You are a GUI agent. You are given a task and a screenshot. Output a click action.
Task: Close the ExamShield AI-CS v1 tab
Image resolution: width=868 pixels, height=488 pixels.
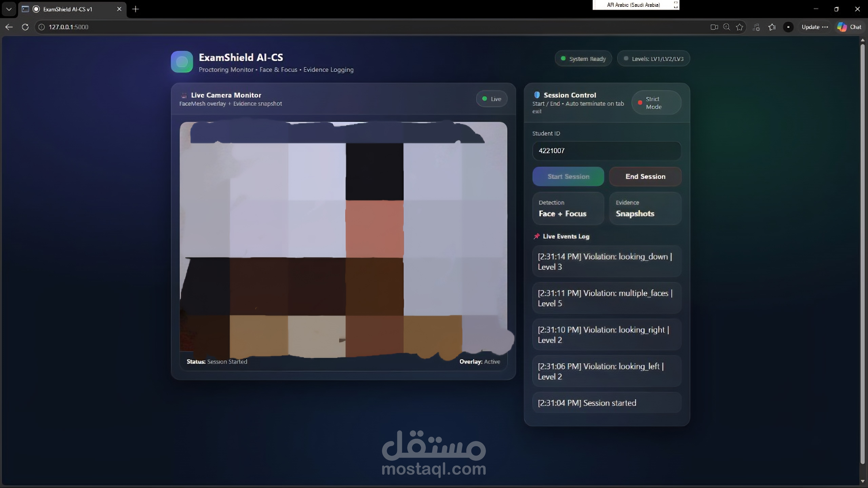pos(119,9)
